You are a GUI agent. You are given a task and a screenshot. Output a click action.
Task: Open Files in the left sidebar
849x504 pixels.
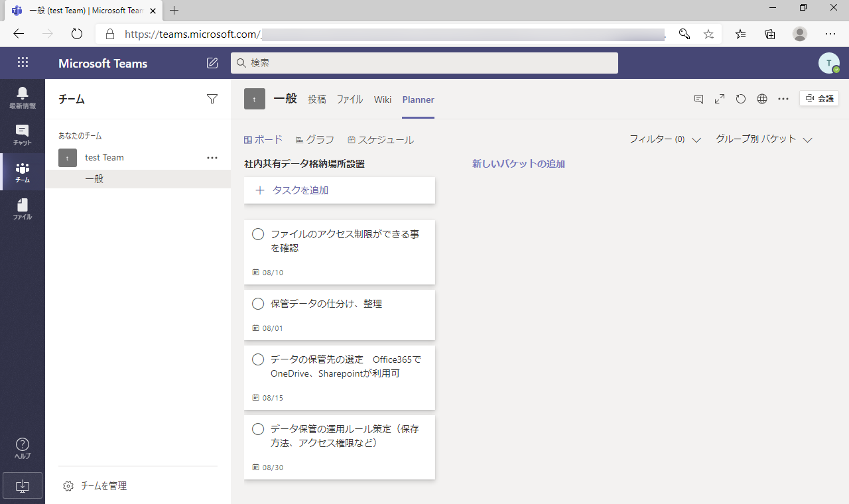click(x=23, y=210)
